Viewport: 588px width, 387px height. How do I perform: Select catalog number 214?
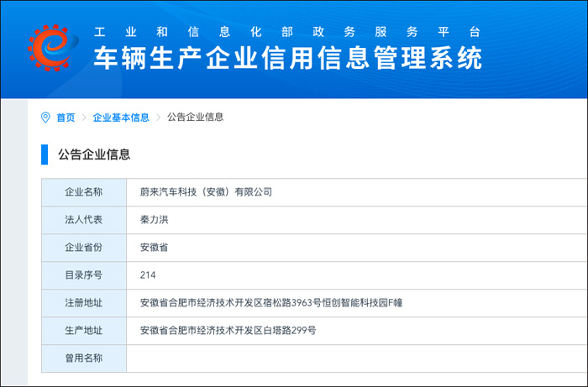[148, 275]
